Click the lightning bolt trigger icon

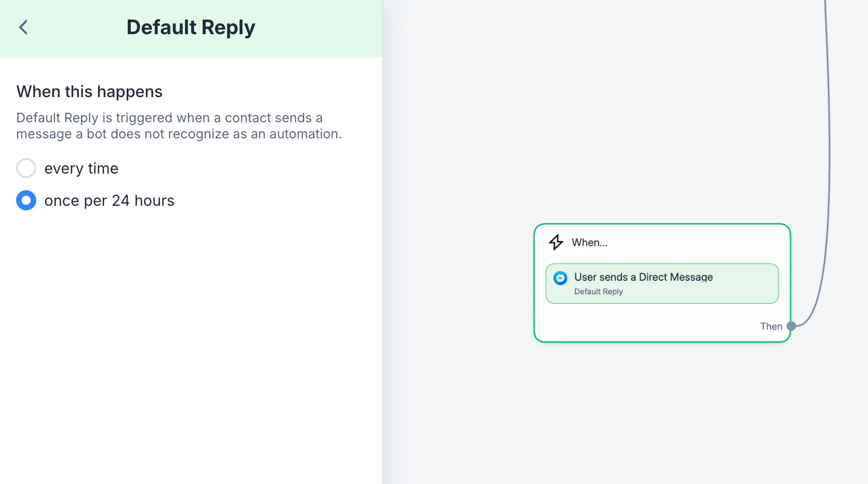(x=556, y=242)
